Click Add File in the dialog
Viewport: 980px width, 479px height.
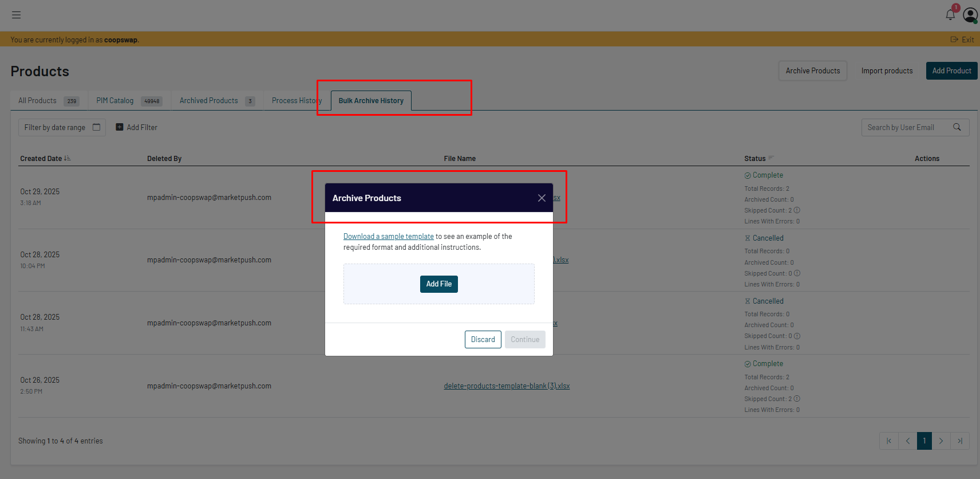click(439, 284)
